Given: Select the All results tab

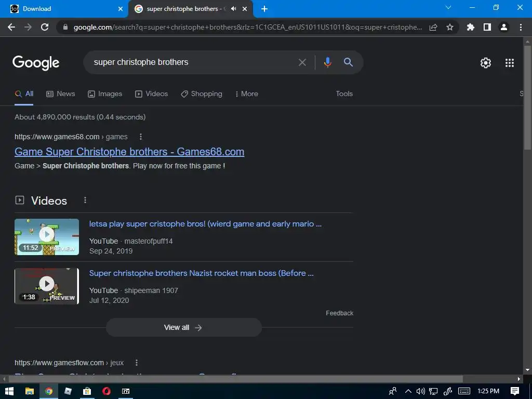Looking at the screenshot, I should (x=24, y=94).
